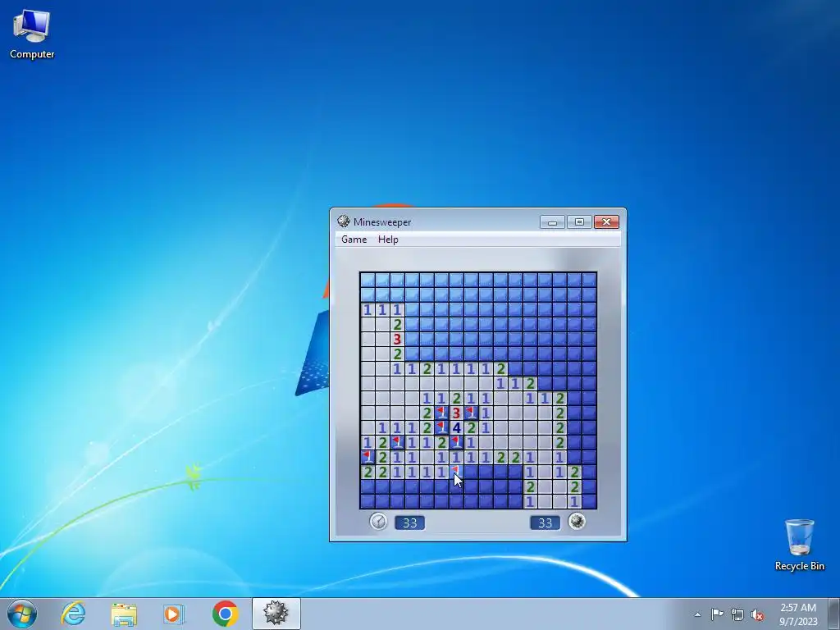The image size is (840, 630).
Task: Launch Internet Explorer from the taskbar
Action: tap(73, 614)
